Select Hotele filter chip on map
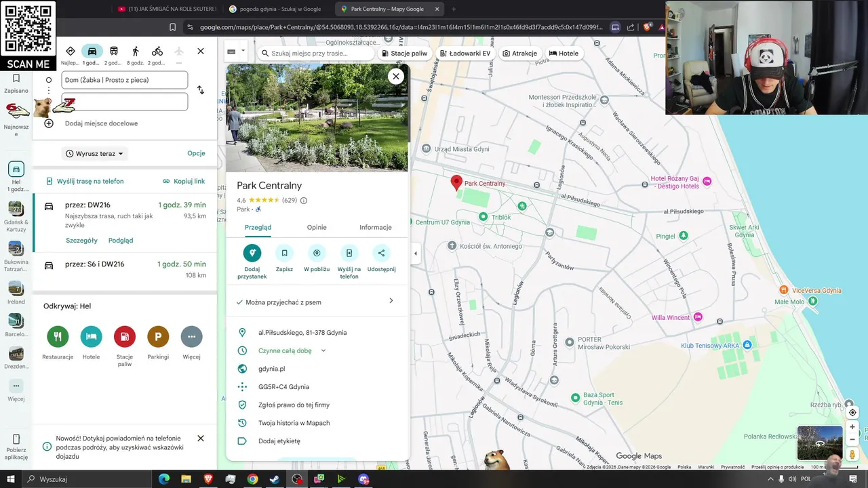Image resolution: width=868 pixels, height=488 pixels. pyautogui.click(x=564, y=54)
